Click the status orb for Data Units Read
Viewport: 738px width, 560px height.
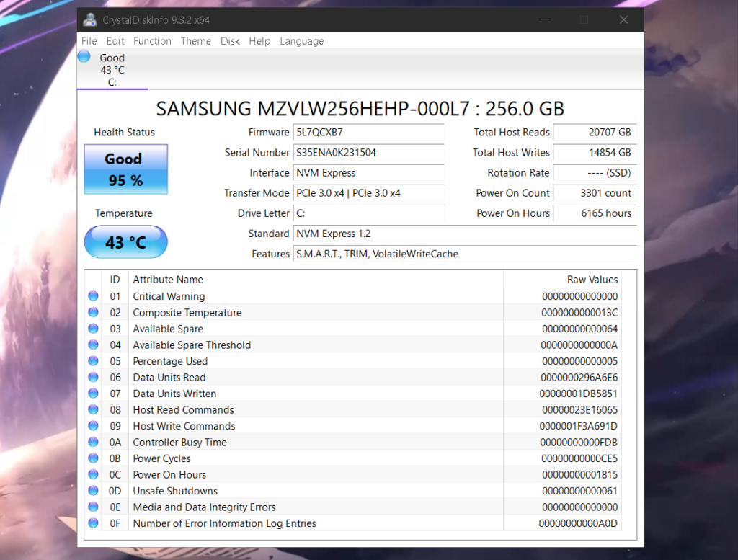[x=93, y=377]
